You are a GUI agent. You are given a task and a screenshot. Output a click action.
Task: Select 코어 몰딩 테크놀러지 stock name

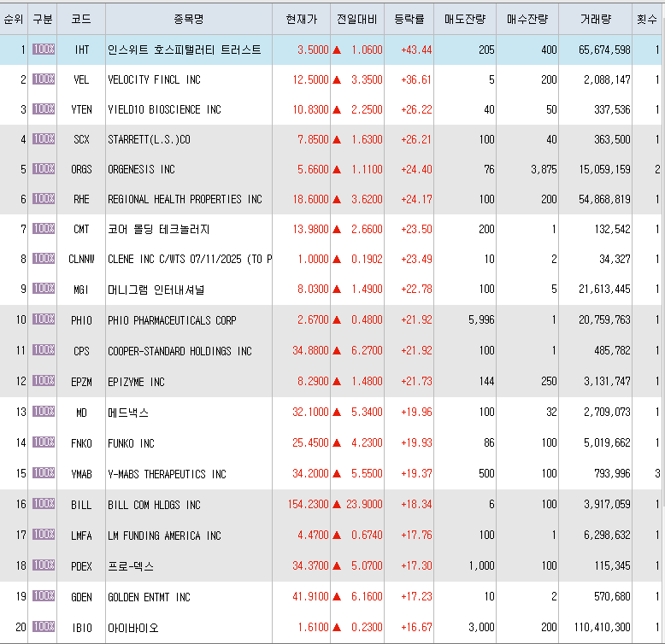159,229
